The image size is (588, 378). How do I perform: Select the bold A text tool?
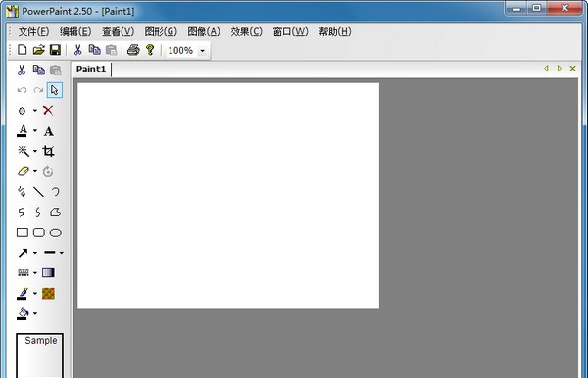[x=48, y=131]
